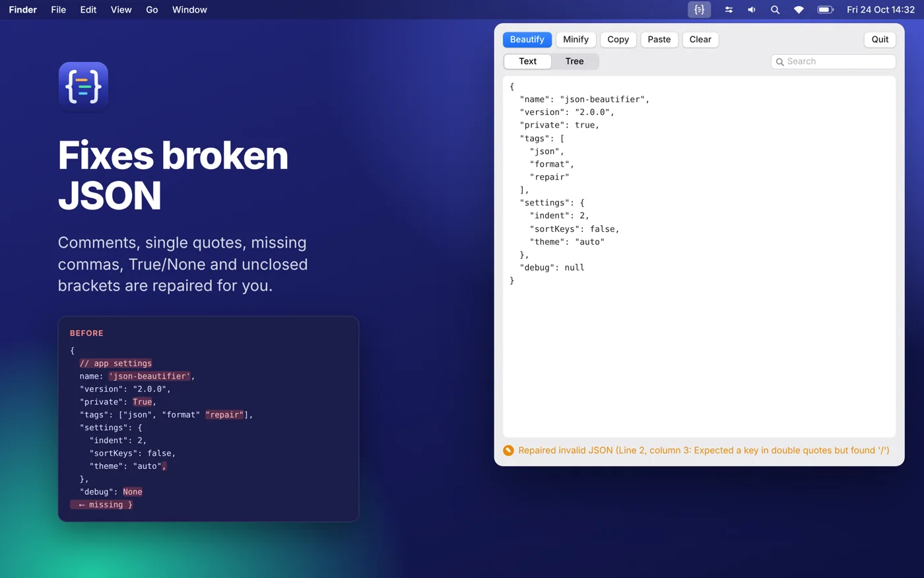Click the orange repair status icon
The image size is (924, 578).
508,451
